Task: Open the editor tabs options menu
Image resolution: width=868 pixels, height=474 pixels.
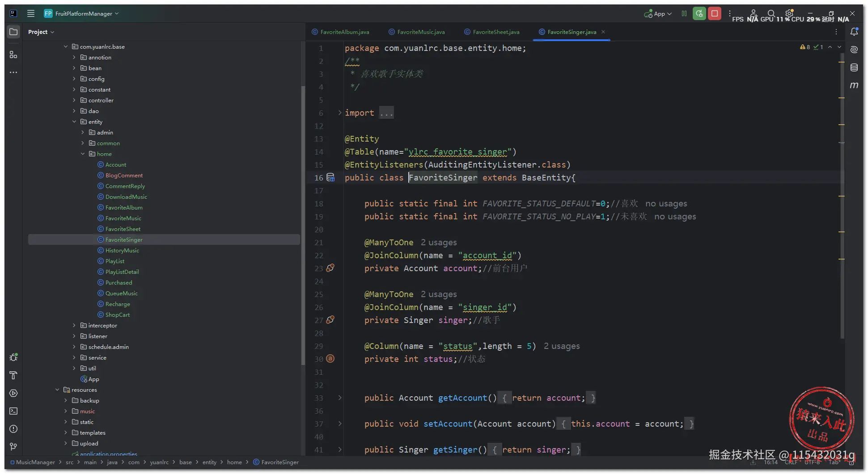Action: [836, 32]
